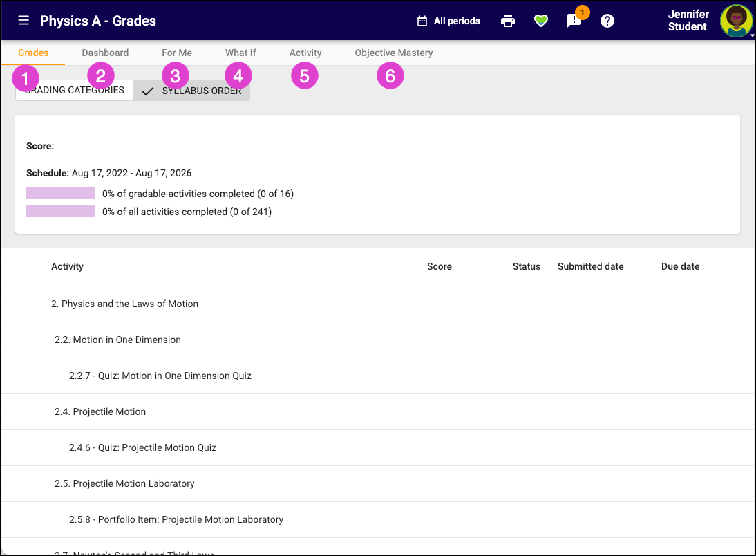Expand the user menu arrow by the avatar
The height and width of the screenshot is (556, 756).
click(752, 35)
